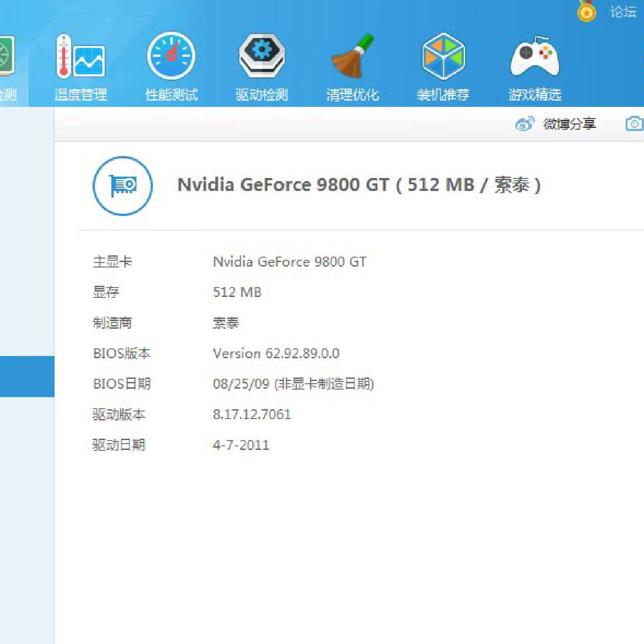
Task: Click the 微博分享 share link
Action: pos(569,124)
